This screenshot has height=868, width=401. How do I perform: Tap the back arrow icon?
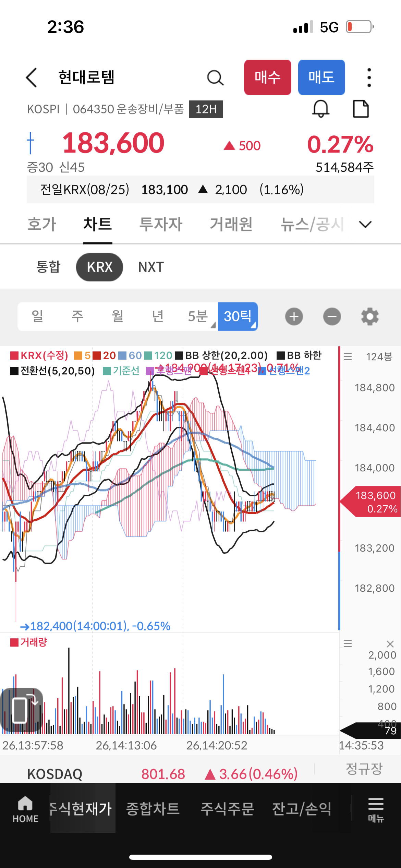point(32,77)
